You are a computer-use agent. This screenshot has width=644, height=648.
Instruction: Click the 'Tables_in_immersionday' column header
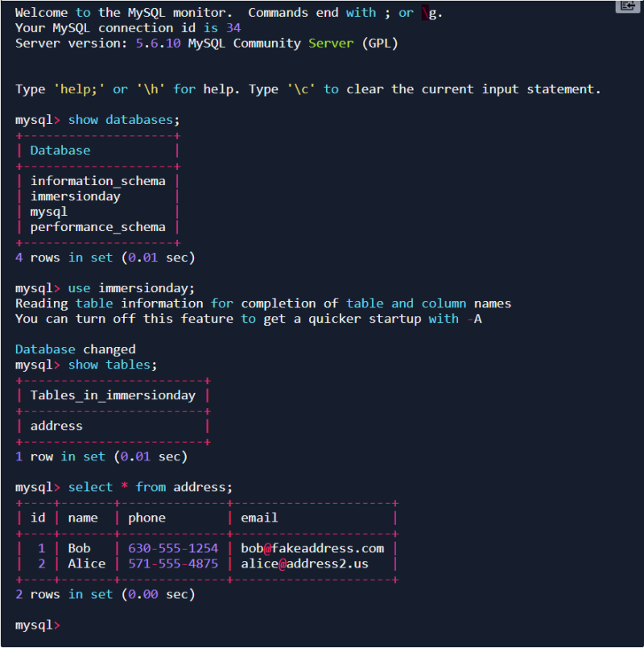point(113,395)
